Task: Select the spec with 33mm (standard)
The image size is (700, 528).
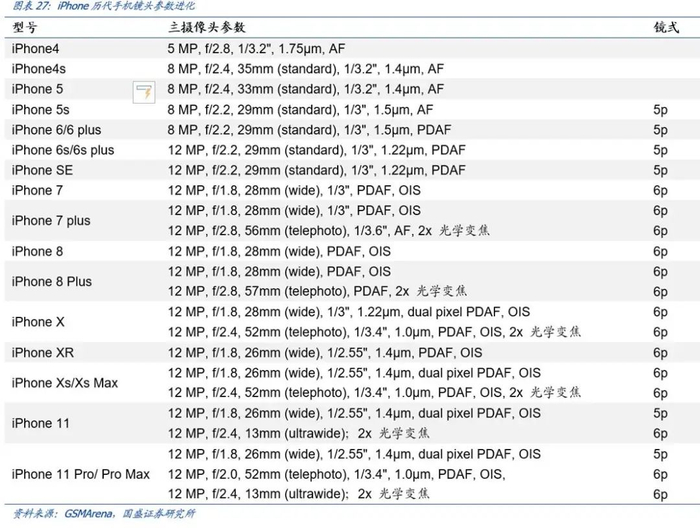Action: pyautogui.click(x=306, y=89)
